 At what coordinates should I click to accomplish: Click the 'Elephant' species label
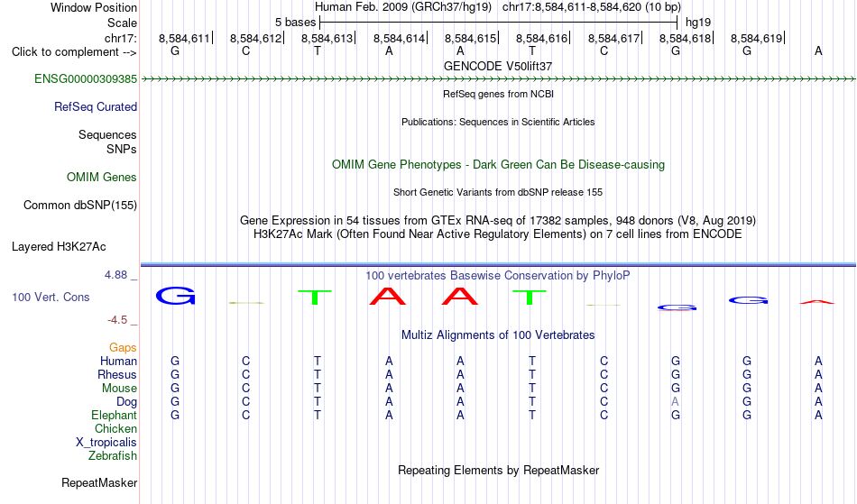pos(115,416)
